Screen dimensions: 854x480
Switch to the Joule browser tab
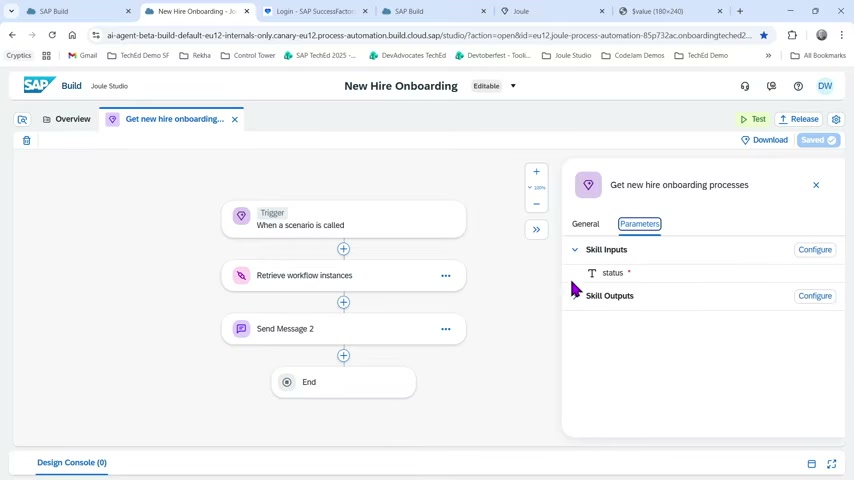tap(551, 11)
